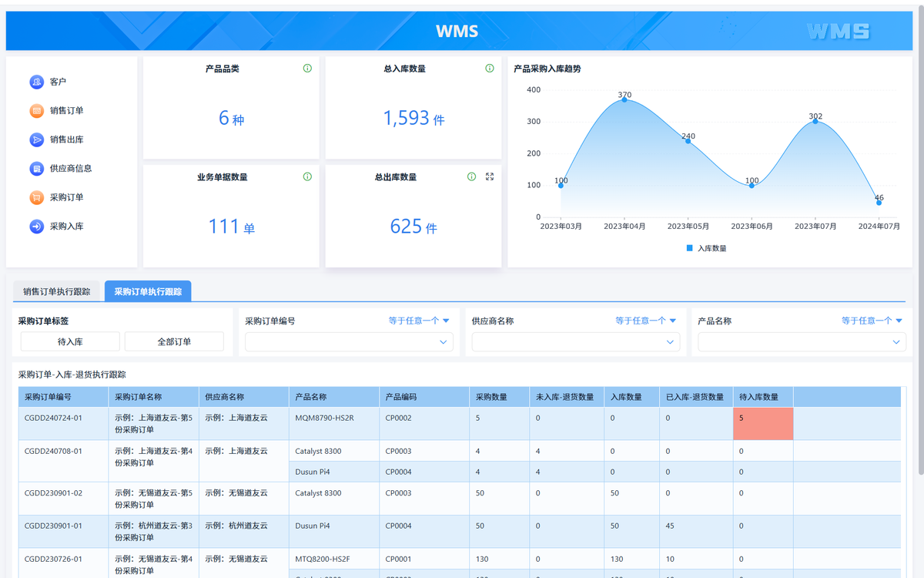
Task: Click the 销售出库 outbound icon
Action: click(36, 139)
